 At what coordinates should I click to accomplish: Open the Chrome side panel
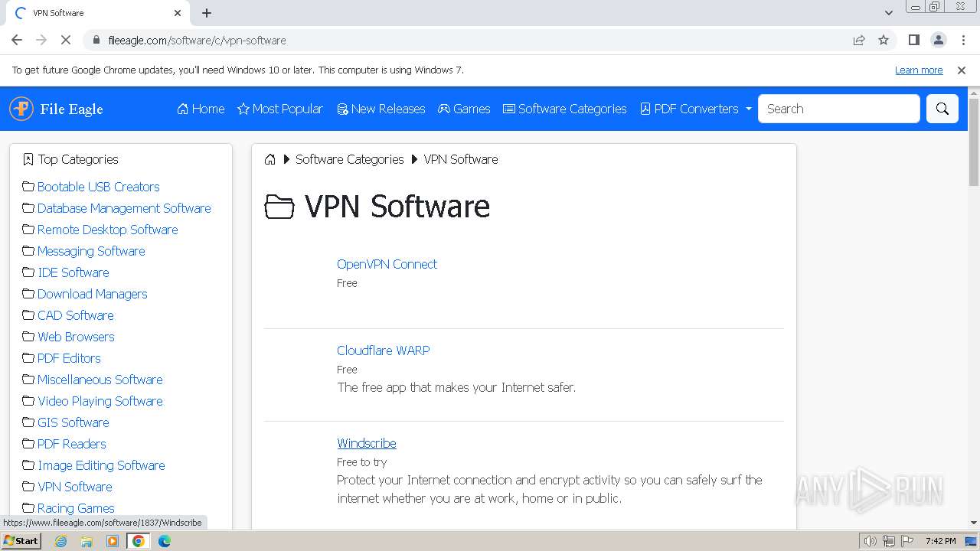(x=914, y=40)
